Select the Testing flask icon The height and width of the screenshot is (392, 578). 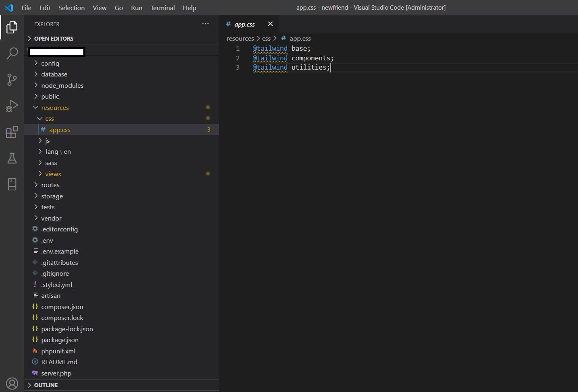(12, 158)
